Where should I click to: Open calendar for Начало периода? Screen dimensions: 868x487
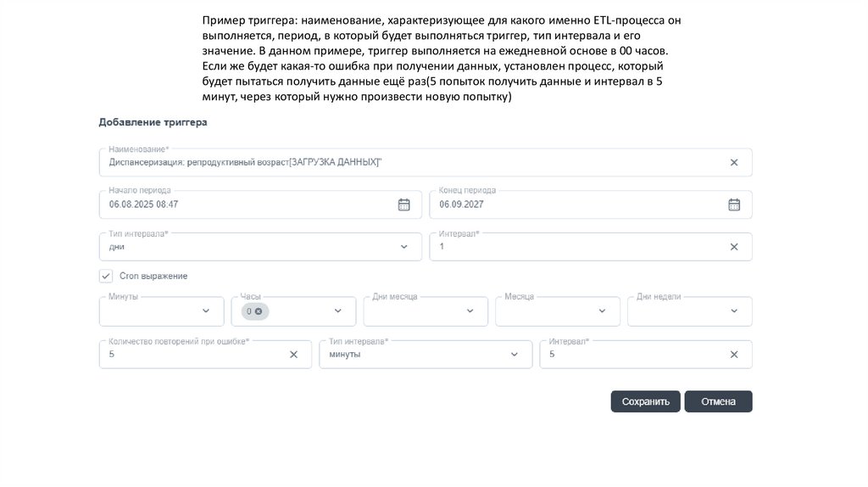(x=404, y=204)
